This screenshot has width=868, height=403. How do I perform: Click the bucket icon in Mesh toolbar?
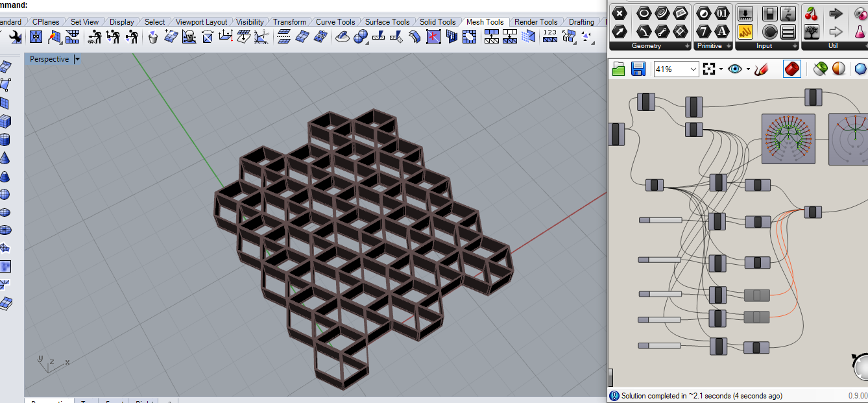coord(153,36)
